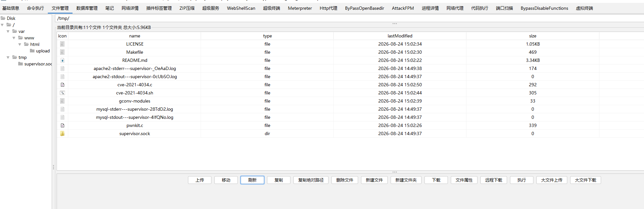Select the C source icon for cve-2021-4034.c
Viewport: 644px width, 209px height.
point(62,85)
